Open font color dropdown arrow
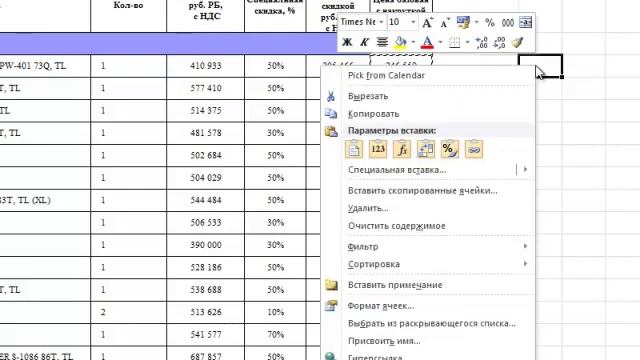This screenshot has width=640, height=360. pos(440,42)
